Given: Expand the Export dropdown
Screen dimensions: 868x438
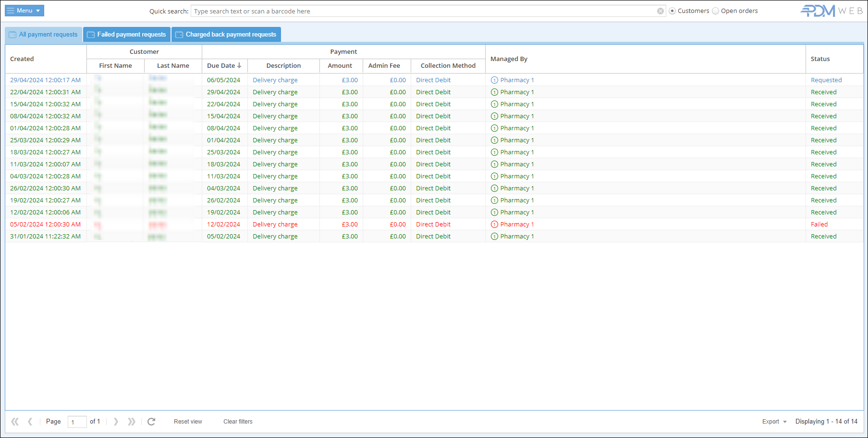Looking at the screenshot, I should (774, 422).
